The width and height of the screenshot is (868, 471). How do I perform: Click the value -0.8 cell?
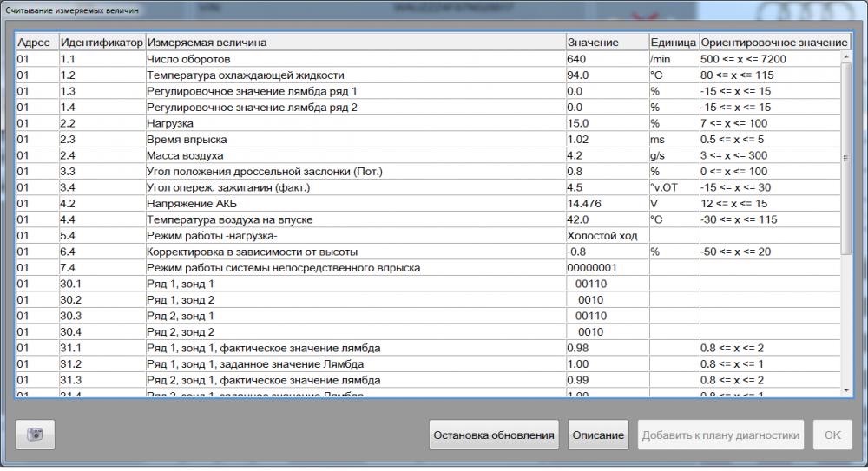608,252
